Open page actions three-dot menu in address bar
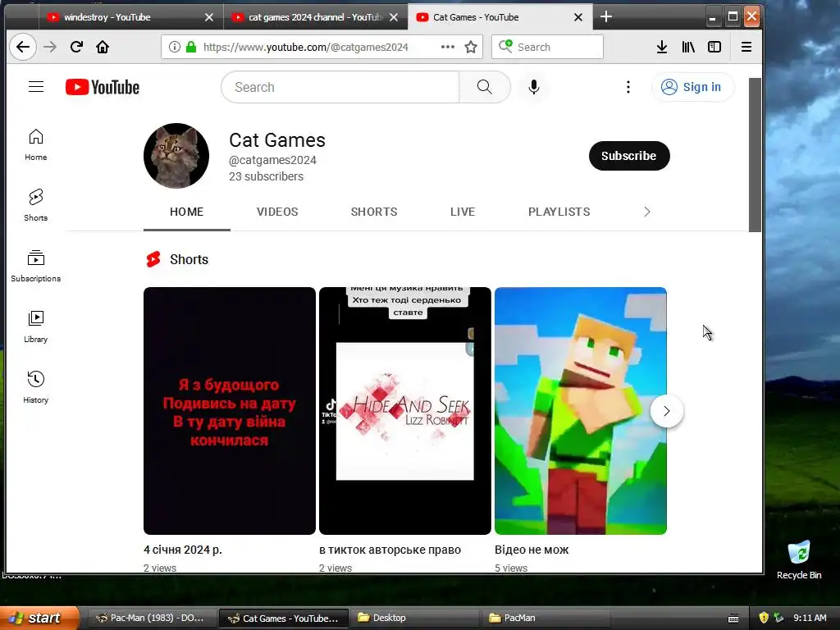Screen dimensions: 840x630 pyautogui.click(x=448, y=47)
